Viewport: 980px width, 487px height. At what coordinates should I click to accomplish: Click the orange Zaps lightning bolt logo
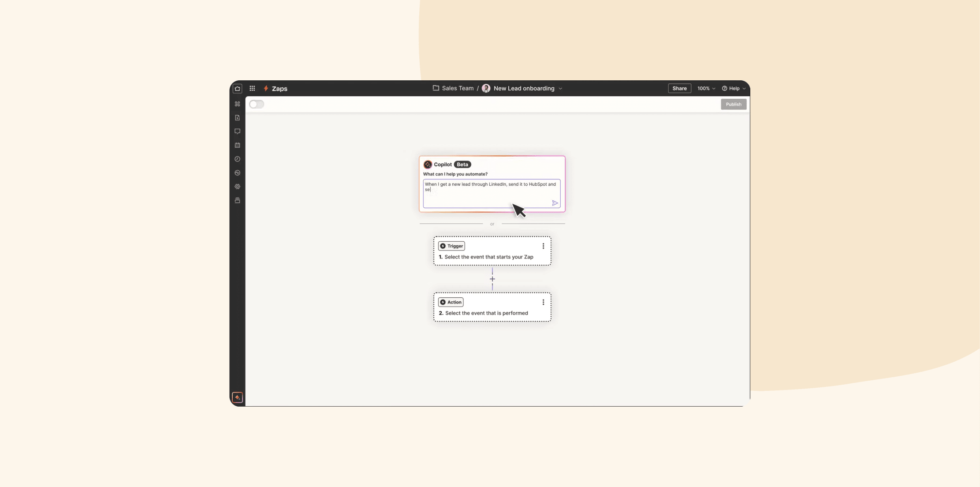tap(266, 89)
